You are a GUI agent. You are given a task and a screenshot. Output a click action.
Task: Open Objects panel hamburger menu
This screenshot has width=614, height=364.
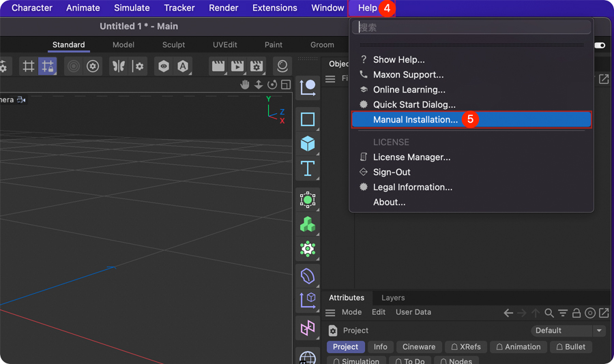click(330, 79)
